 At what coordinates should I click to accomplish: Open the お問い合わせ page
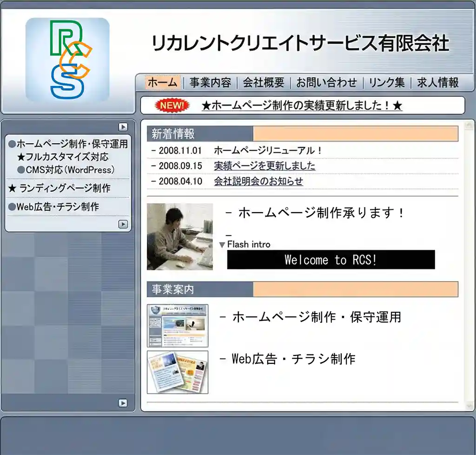point(325,83)
